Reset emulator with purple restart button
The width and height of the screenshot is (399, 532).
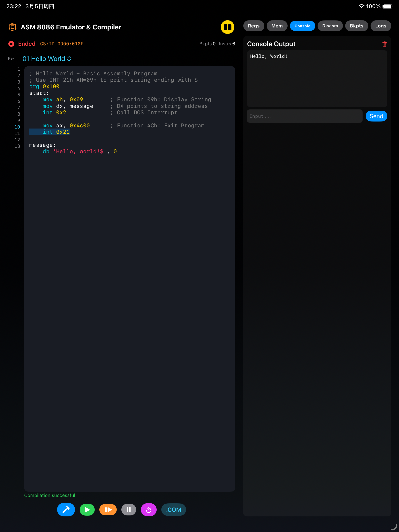click(149, 510)
